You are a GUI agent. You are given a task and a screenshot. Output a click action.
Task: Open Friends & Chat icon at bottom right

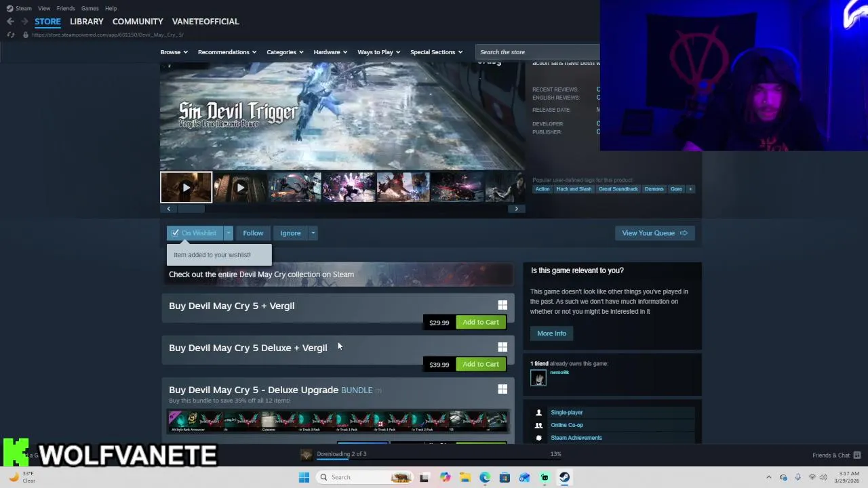click(857, 455)
